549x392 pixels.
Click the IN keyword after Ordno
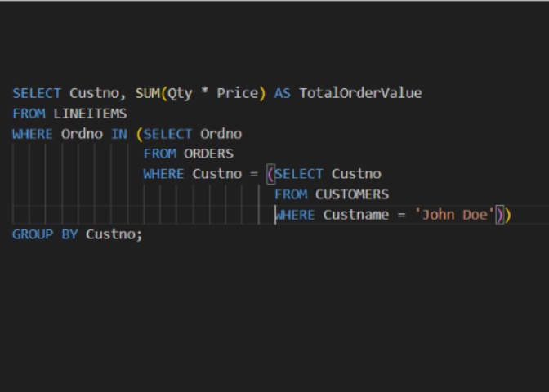[x=119, y=134]
